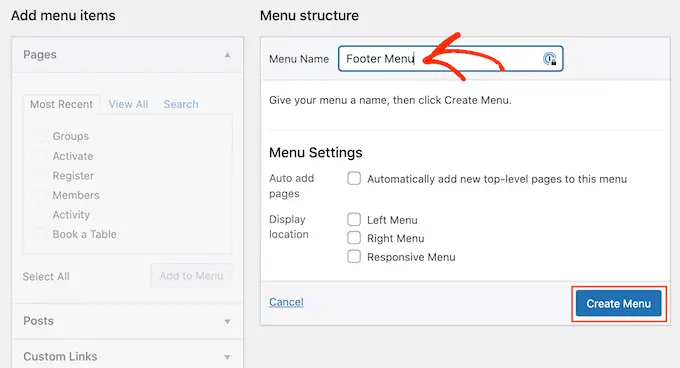Click the 'Give your menu a name' instruction text
The image size is (680, 368).
pyautogui.click(x=390, y=100)
